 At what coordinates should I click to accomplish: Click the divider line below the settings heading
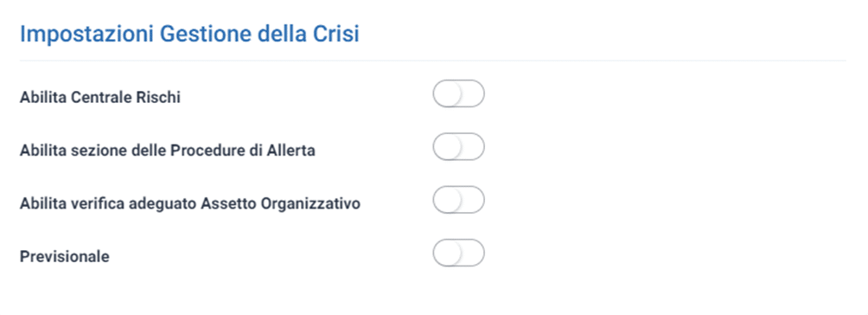433,61
